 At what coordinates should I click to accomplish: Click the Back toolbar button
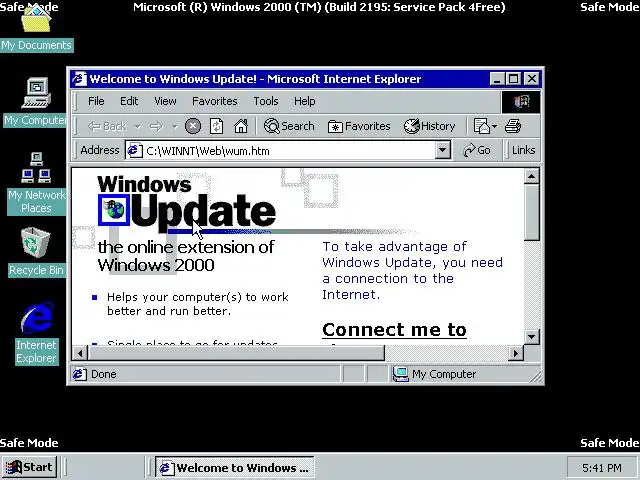[107, 126]
